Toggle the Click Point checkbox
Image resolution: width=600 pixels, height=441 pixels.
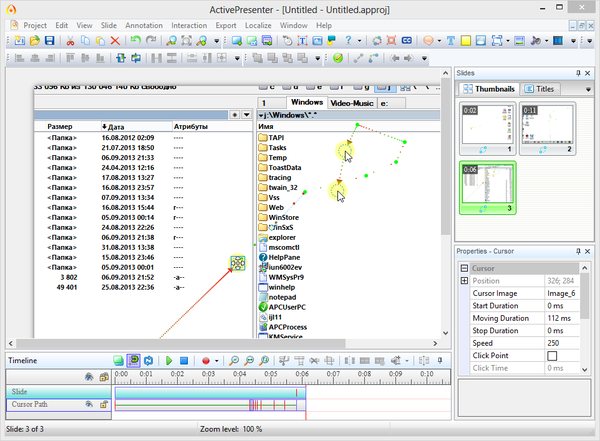(553, 356)
